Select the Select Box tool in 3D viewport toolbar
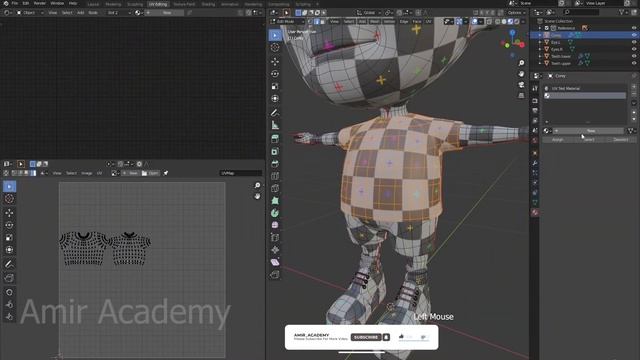 point(275,36)
